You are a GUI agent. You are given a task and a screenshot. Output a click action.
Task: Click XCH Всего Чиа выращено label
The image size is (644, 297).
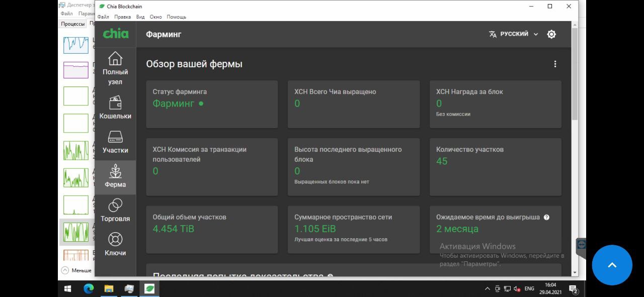pyautogui.click(x=335, y=92)
